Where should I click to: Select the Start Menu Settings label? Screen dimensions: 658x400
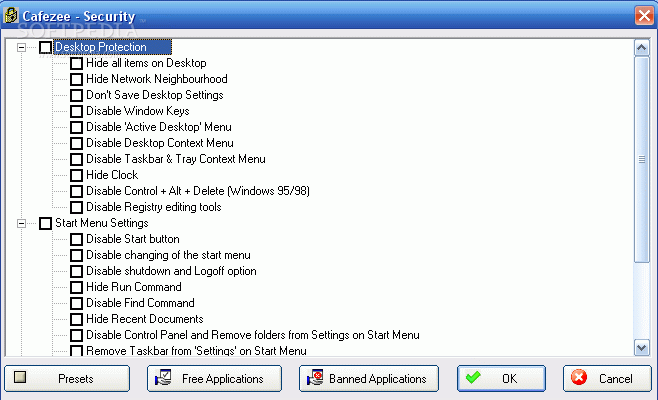tap(102, 223)
